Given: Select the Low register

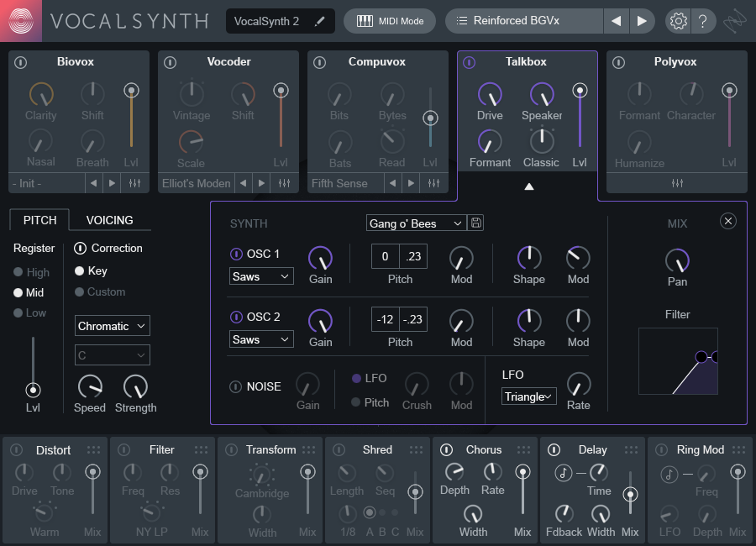Looking at the screenshot, I should (x=30, y=313).
